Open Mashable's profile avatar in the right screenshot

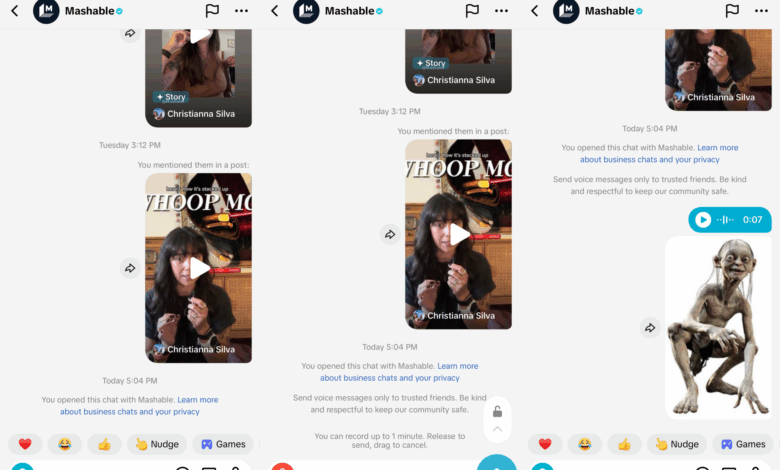tap(566, 11)
